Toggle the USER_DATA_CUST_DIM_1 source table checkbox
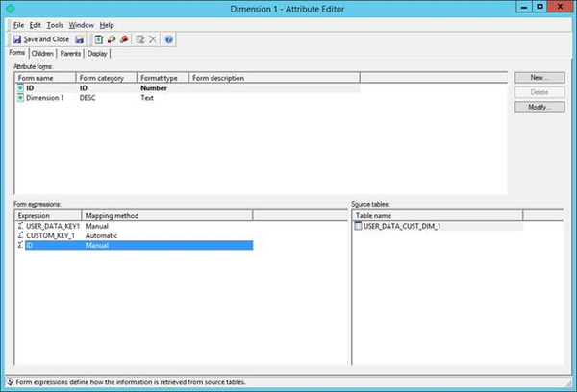This screenshot has width=577, height=392. (359, 226)
